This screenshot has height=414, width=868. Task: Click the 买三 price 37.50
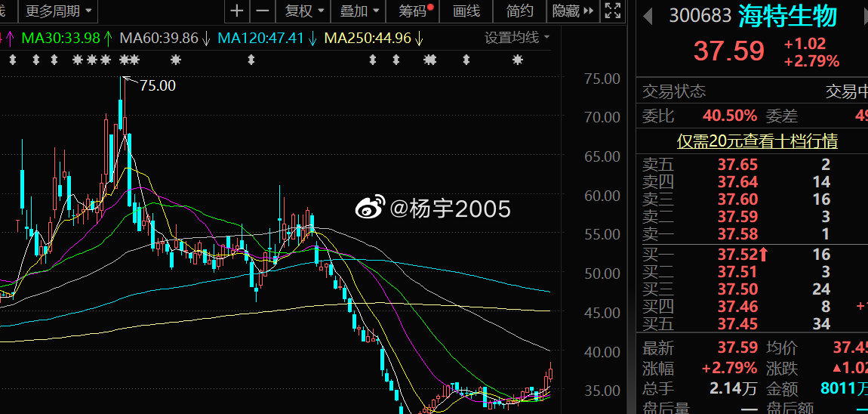click(737, 289)
